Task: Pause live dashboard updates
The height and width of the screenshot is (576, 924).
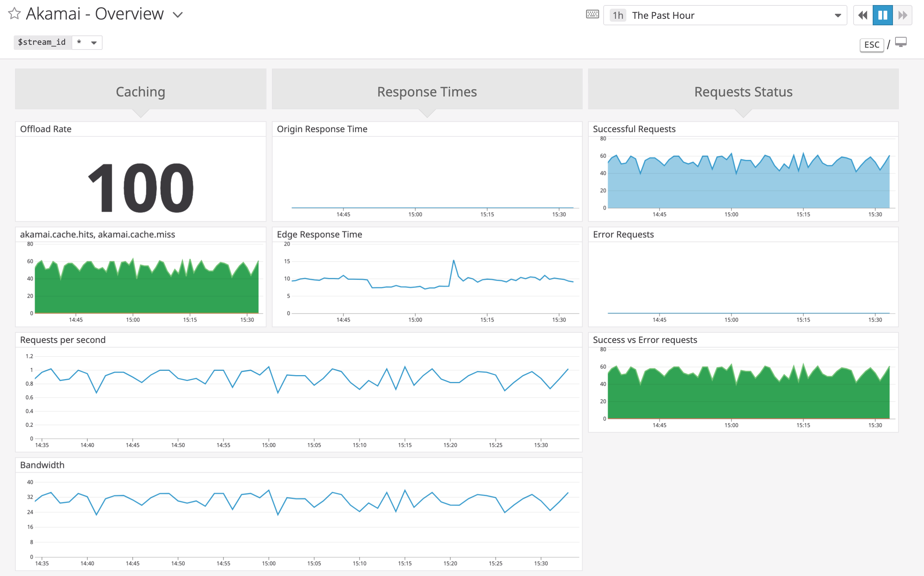Action: click(882, 15)
